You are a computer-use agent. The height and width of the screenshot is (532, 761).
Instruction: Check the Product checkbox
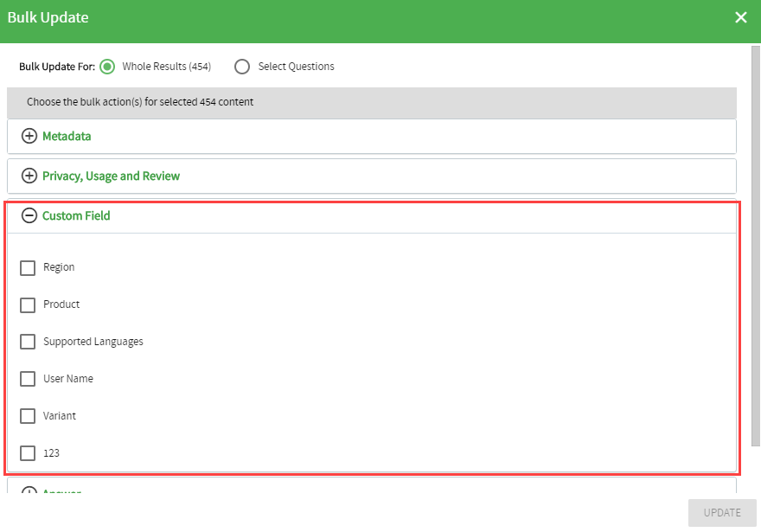[28, 304]
